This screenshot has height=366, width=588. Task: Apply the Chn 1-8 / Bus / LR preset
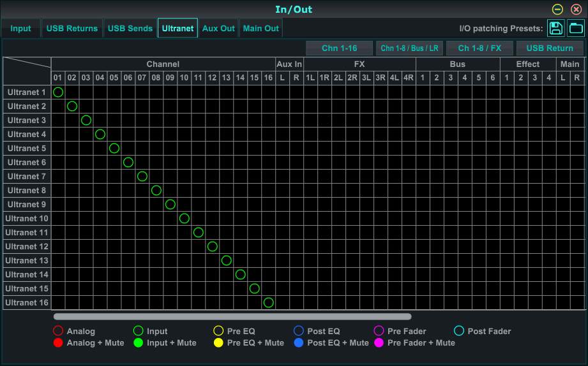coord(409,48)
